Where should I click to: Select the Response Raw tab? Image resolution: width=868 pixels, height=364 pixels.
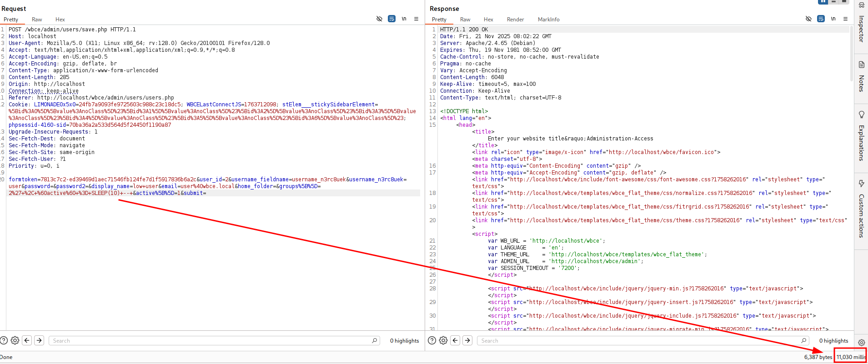click(465, 20)
